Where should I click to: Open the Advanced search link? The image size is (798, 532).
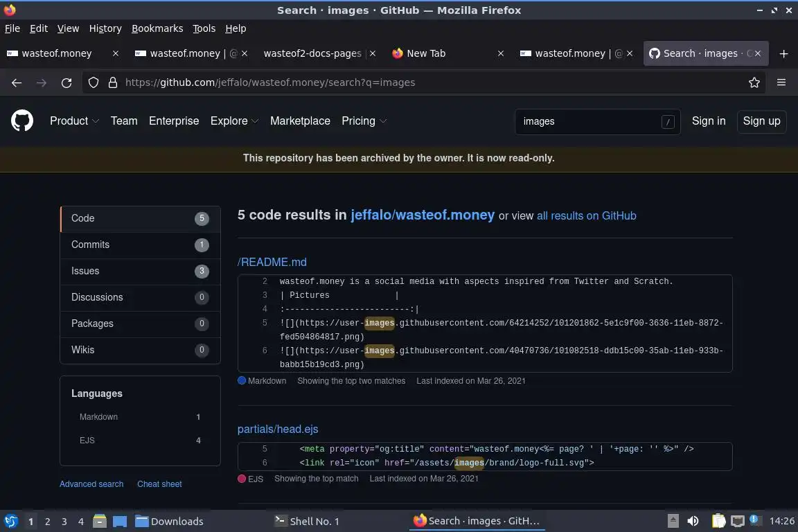(x=91, y=484)
